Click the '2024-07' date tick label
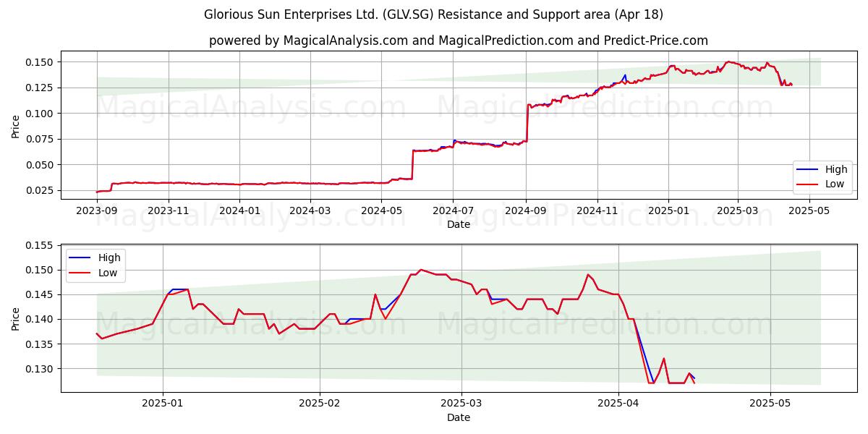Viewport: 868px width, 434px height. (453, 210)
